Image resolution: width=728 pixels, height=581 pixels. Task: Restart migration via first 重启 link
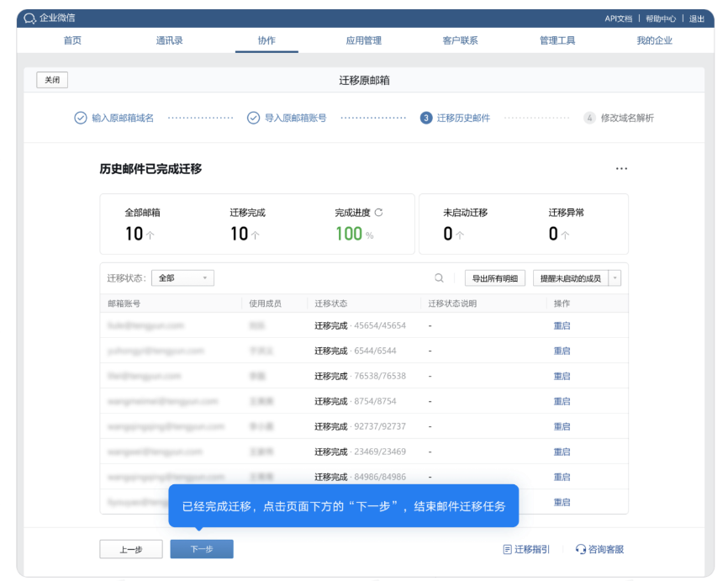(562, 325)
